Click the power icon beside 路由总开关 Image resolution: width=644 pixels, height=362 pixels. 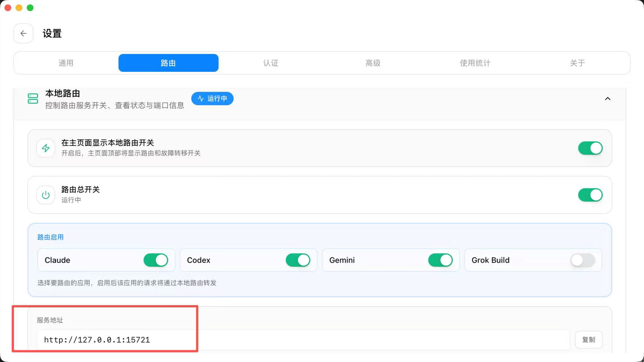click(x=46, y=195)
